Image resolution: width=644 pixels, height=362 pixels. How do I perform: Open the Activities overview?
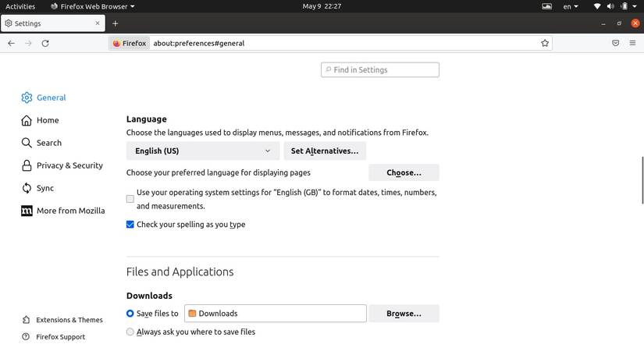pos(20,6)
